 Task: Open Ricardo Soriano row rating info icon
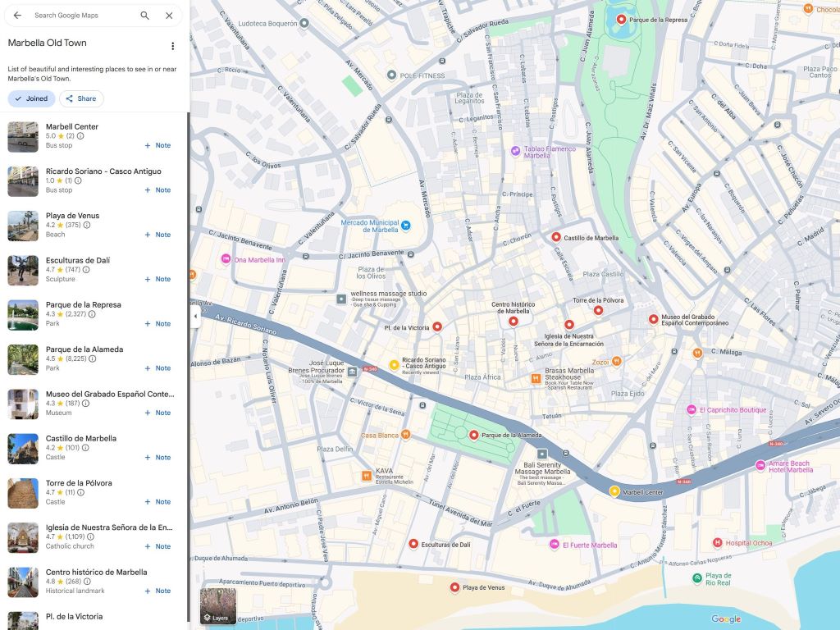[x=78, y=180]
